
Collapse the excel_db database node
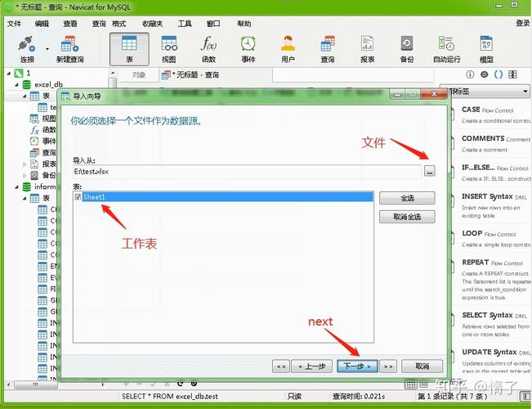16,84
